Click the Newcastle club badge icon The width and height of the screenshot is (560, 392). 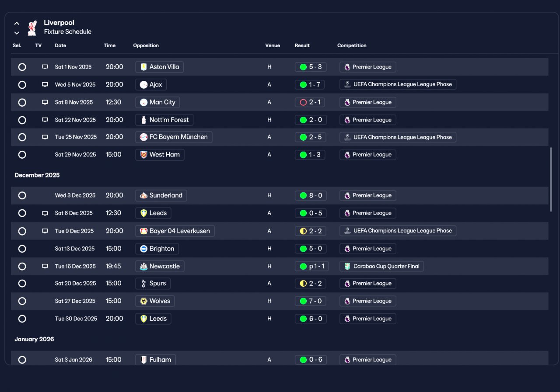click(143, 266)
